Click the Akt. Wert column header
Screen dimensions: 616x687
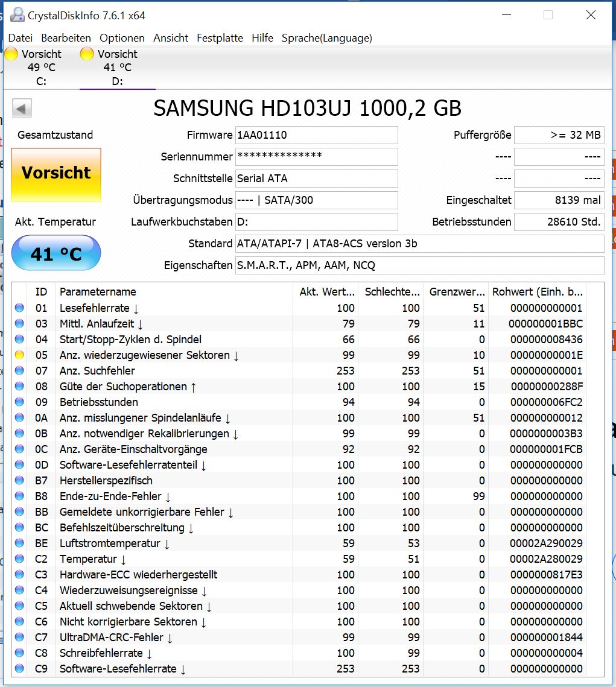326,292
